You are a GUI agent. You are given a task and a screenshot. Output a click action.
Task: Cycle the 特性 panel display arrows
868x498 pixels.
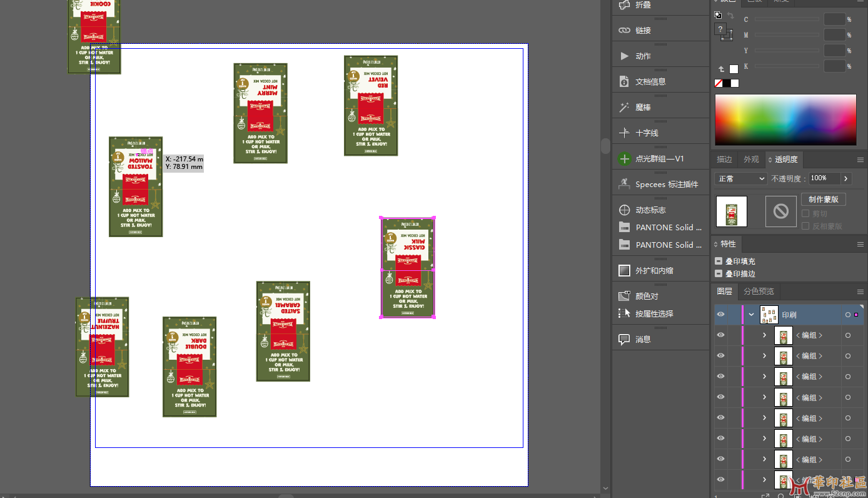click(x=717, y=244)
